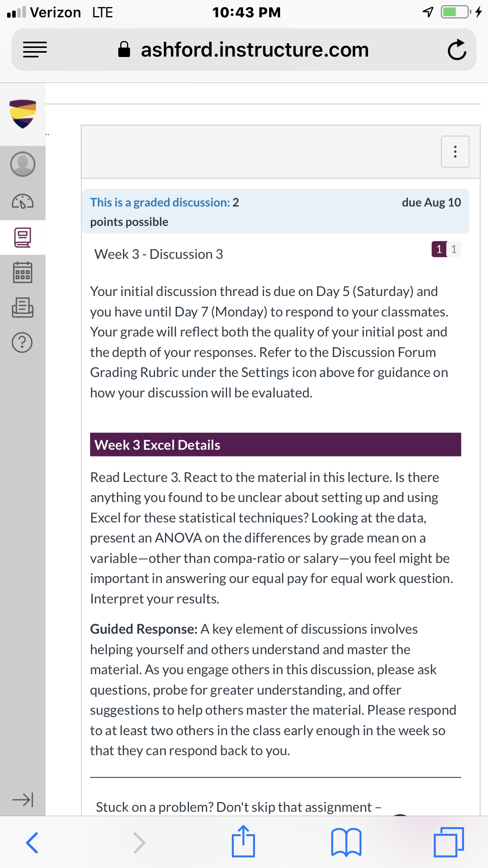Show open Safari tabs
Screen dimensions: 488x868
tap(449, 842)
